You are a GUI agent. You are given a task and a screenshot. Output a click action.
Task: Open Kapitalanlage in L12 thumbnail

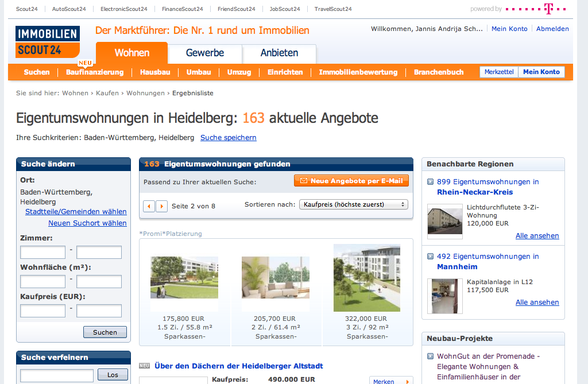click(445, 296)
